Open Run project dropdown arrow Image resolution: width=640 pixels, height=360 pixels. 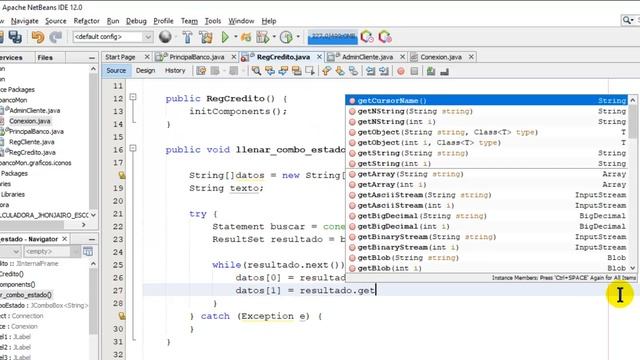pyautogui.click(x=236, y=37)
